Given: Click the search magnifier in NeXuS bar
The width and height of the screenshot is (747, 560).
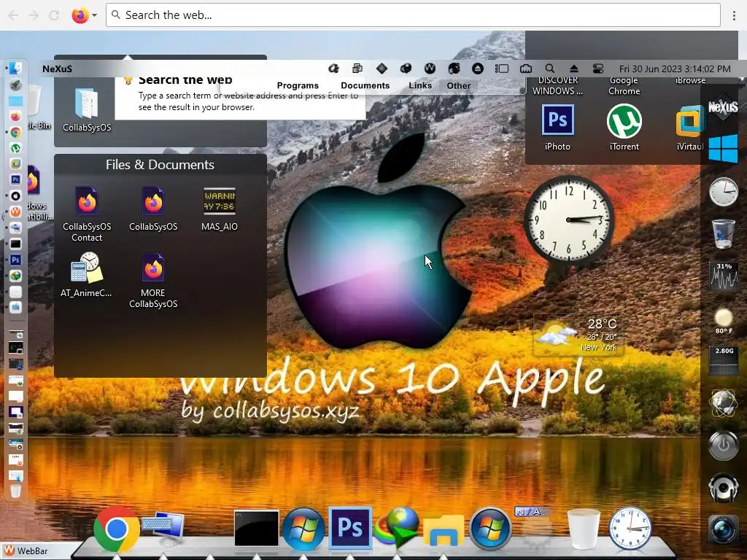Looking at the screenshot, I should tap(550, 69).
